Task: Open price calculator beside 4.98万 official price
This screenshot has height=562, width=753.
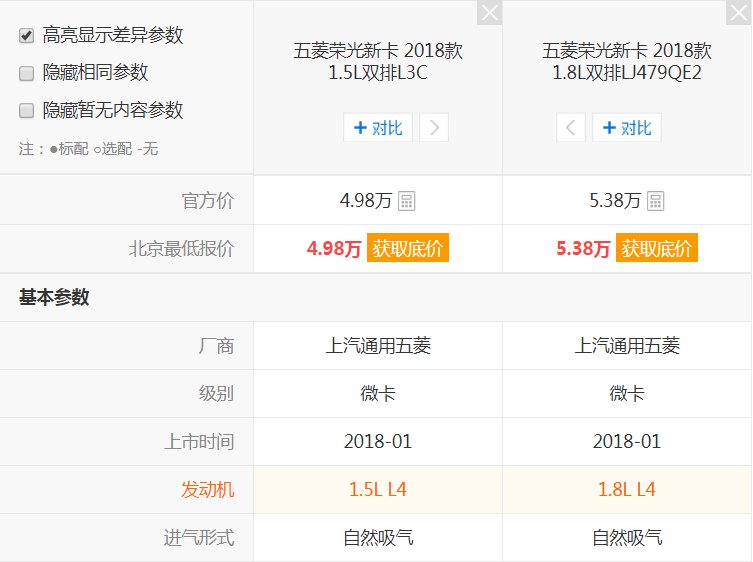Action: pyautogui.click(x=407, y=201)
